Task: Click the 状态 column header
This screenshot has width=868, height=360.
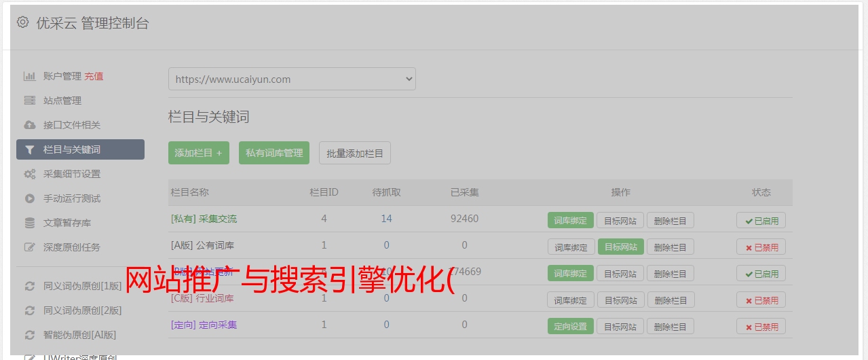Action: pos(761,192)
